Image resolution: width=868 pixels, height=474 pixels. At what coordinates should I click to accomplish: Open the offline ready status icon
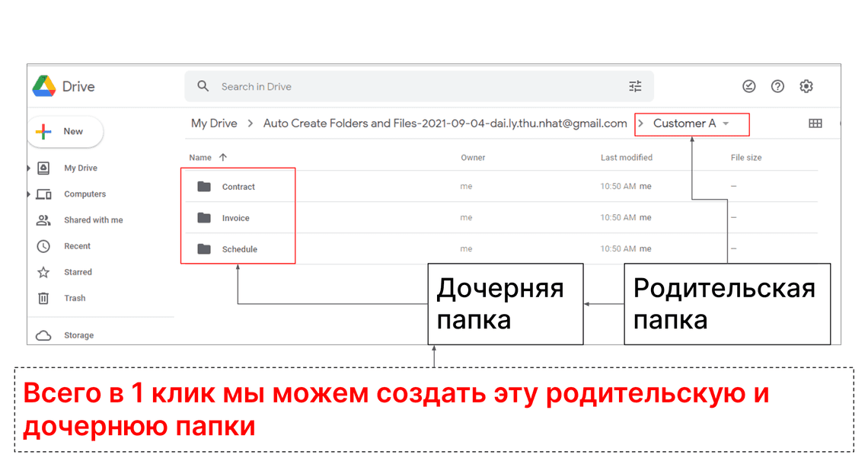749,87
